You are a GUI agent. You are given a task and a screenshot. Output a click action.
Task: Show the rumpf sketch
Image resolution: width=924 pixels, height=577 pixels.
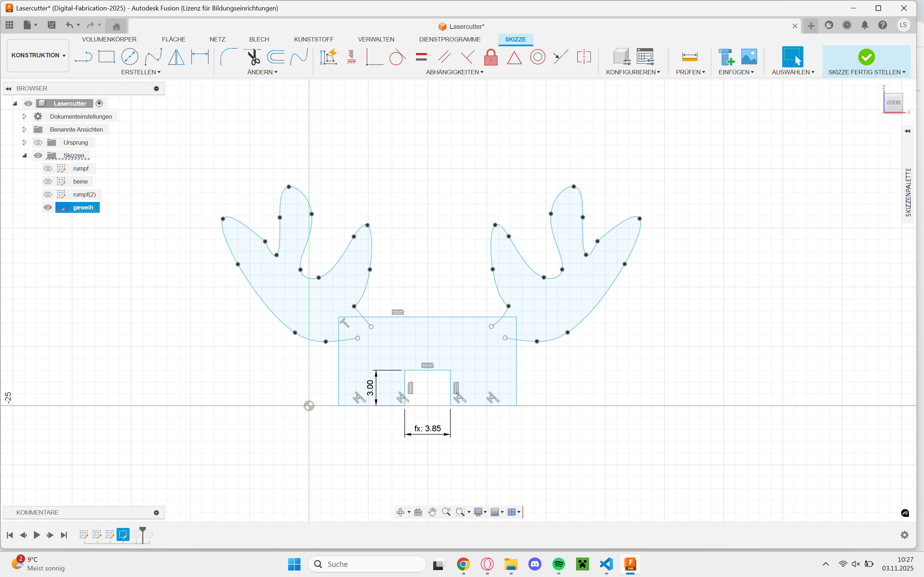[47, 168]
